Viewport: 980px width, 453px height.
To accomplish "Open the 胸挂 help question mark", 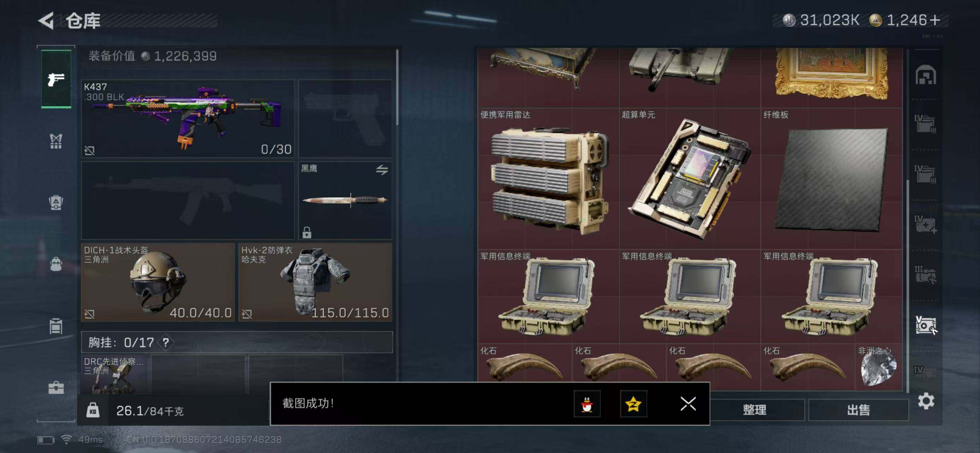I will click(166, 342).
